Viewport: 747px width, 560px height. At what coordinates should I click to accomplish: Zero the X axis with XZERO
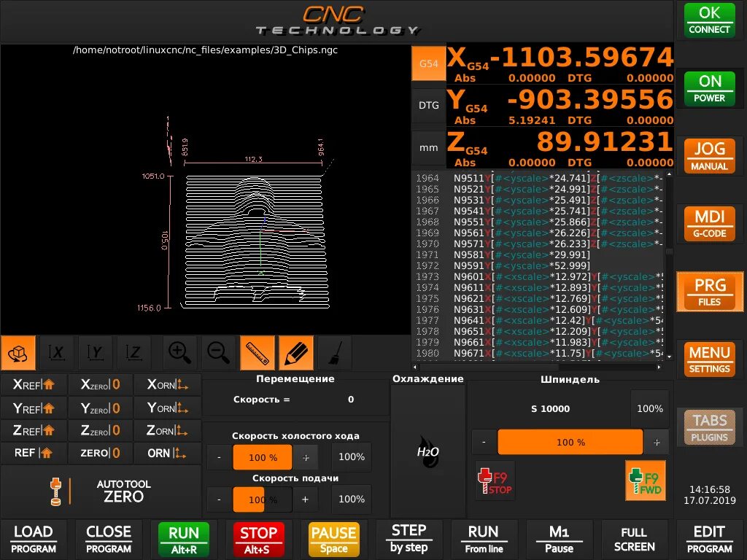click(x=100, y=384)
